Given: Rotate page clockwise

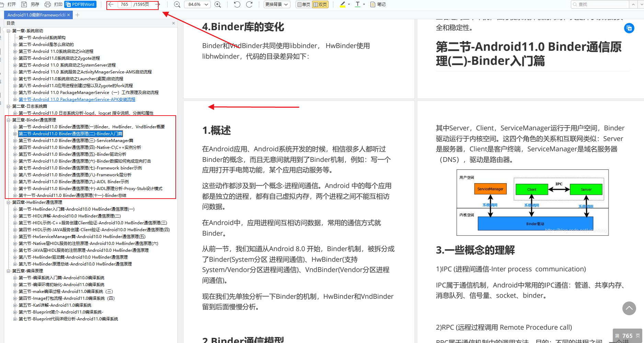Looking at the screenshot, I should pos(250,4).
